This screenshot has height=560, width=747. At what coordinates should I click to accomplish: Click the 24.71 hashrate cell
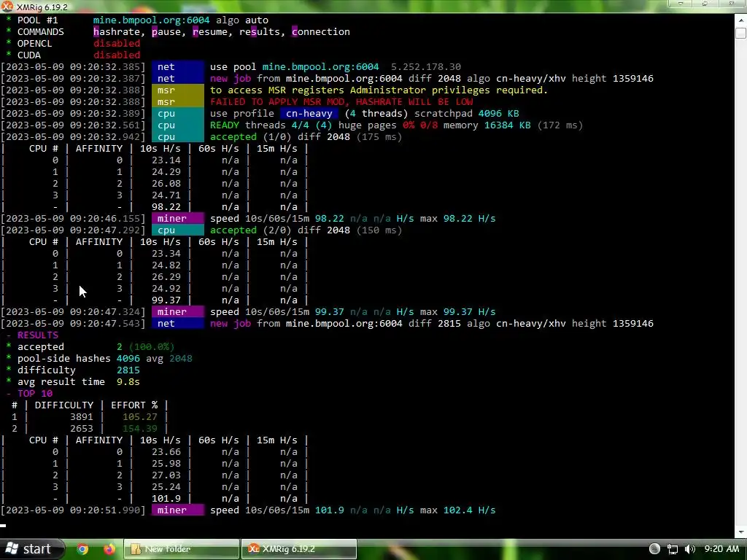(166, 195)
